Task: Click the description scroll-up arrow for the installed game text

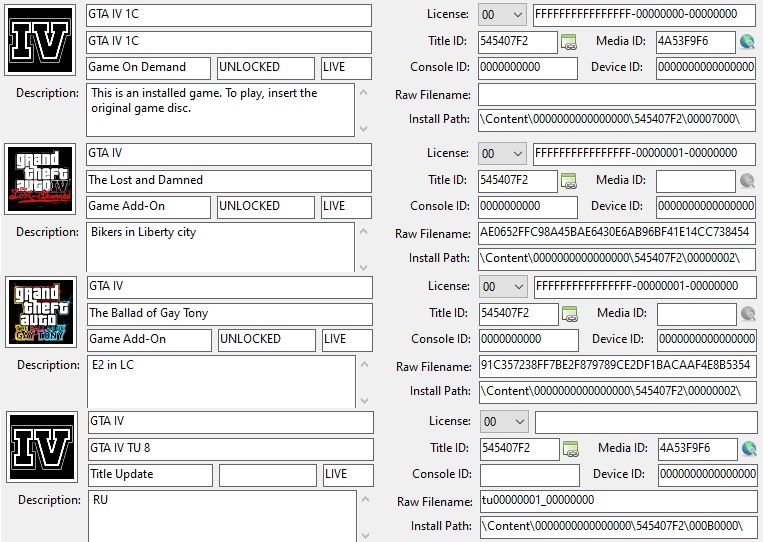Action: [363, 92]
